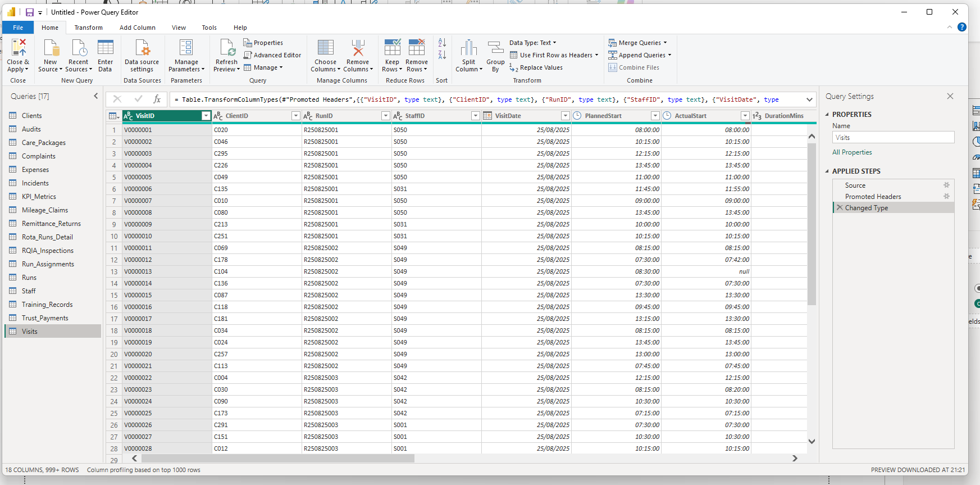Switch to the Add Column tab

point(138,28)
